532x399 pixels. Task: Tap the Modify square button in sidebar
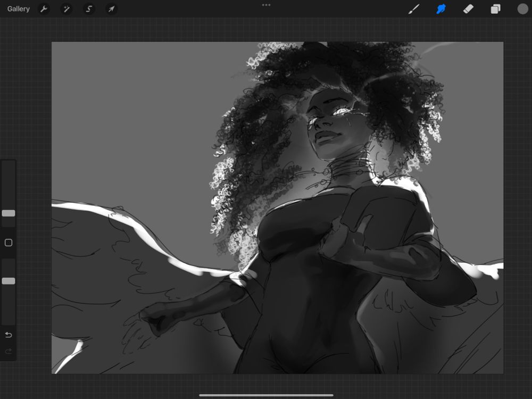pos(9,243)
